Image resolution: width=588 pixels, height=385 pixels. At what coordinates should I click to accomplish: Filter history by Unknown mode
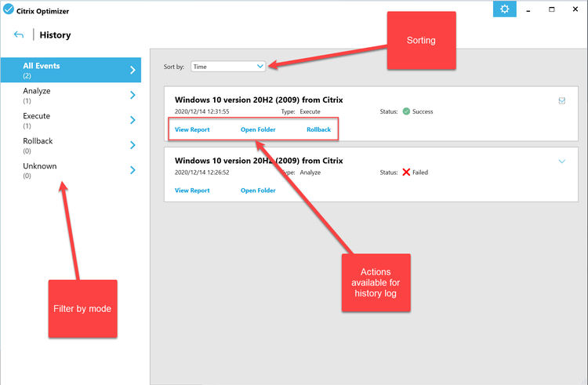click(71, 170)
